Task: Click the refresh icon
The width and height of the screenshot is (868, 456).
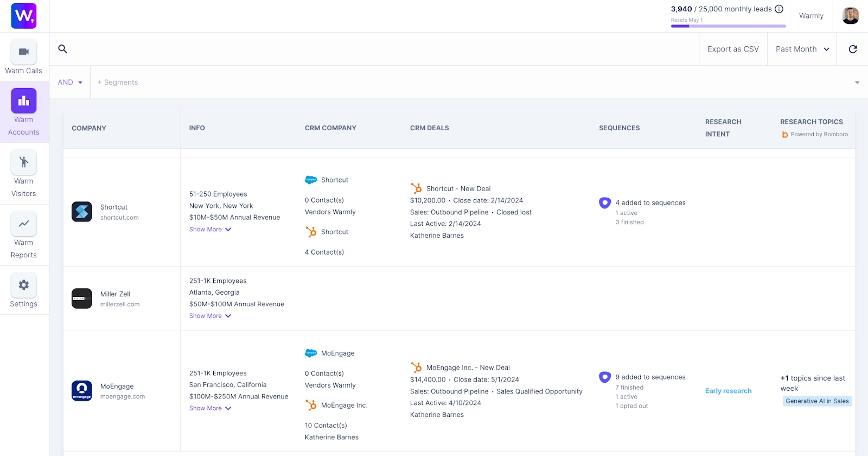Action: 853,49
